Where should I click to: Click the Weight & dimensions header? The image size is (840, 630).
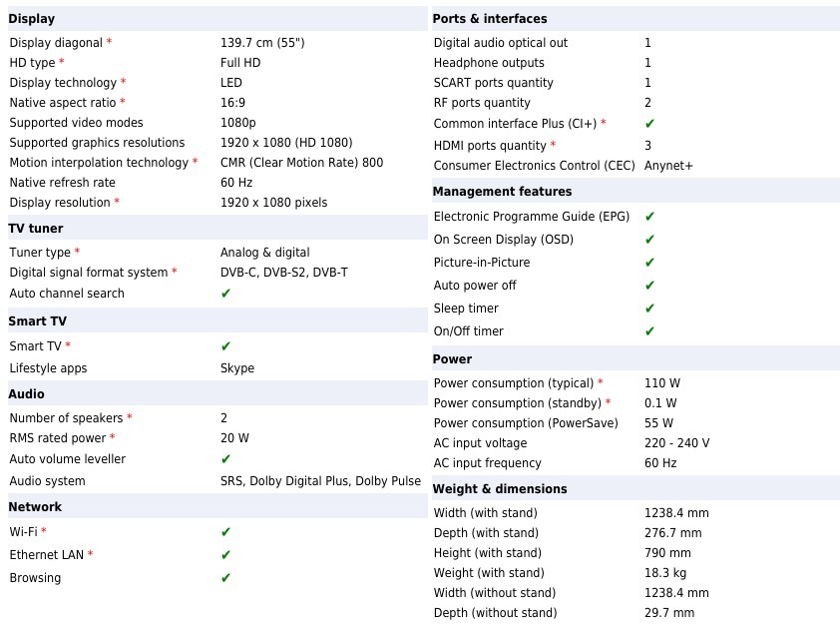[x=499, y=489]
